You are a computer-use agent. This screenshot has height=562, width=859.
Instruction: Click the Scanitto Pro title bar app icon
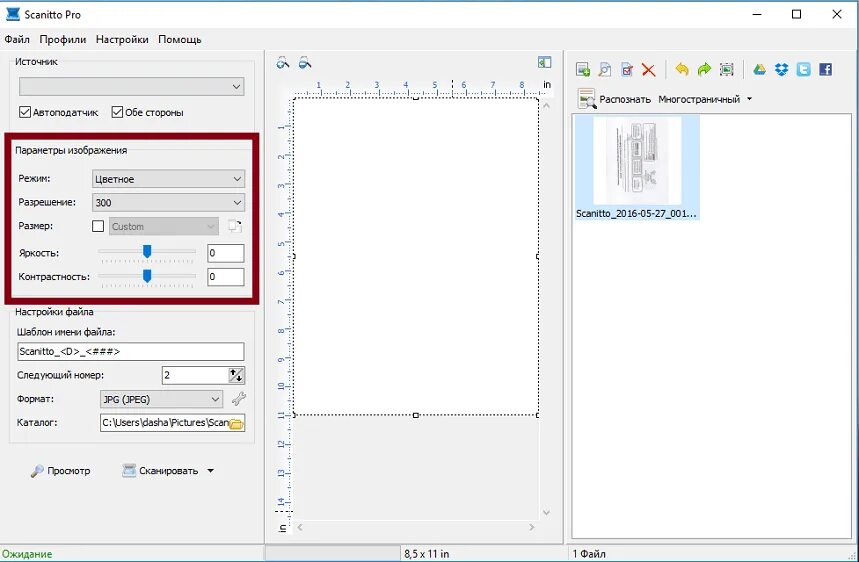13,14
